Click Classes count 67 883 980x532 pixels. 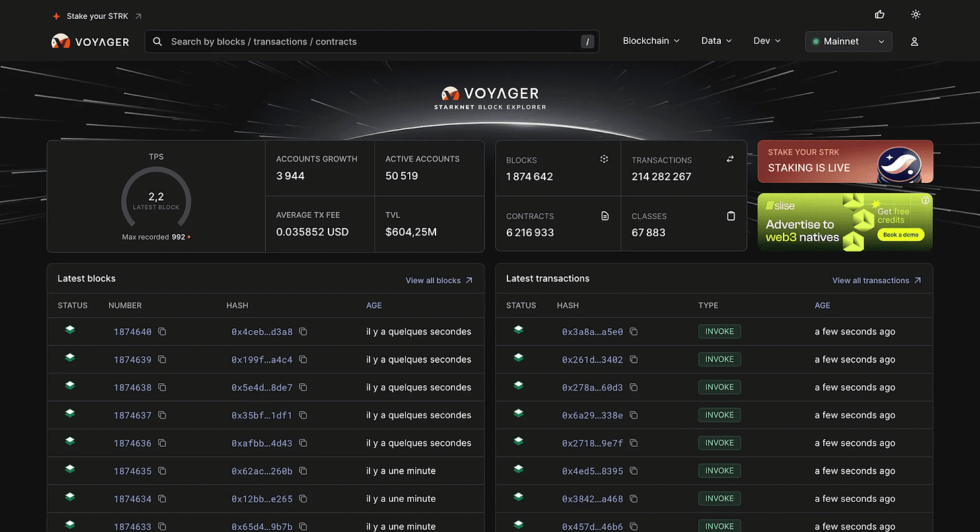(x=648, y=233)
